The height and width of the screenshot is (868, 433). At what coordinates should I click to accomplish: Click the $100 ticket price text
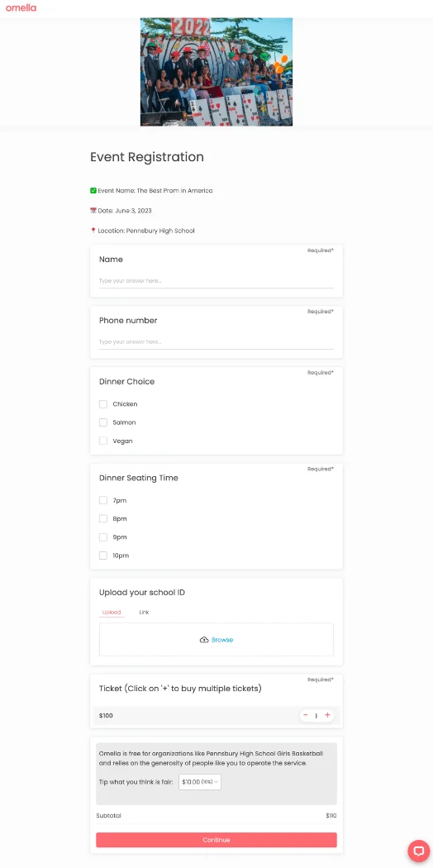pyautogui.click(x=106, y=715)
